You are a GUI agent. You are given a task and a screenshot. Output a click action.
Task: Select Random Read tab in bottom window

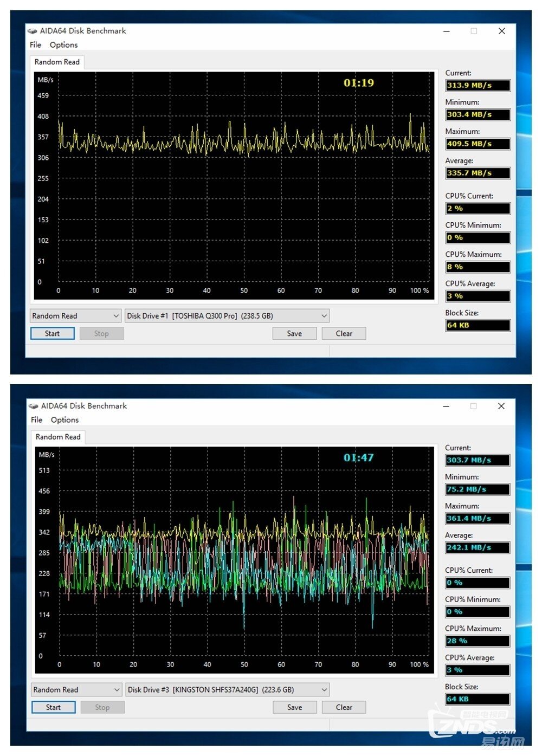pyautogui.click(x=58, y=437)
